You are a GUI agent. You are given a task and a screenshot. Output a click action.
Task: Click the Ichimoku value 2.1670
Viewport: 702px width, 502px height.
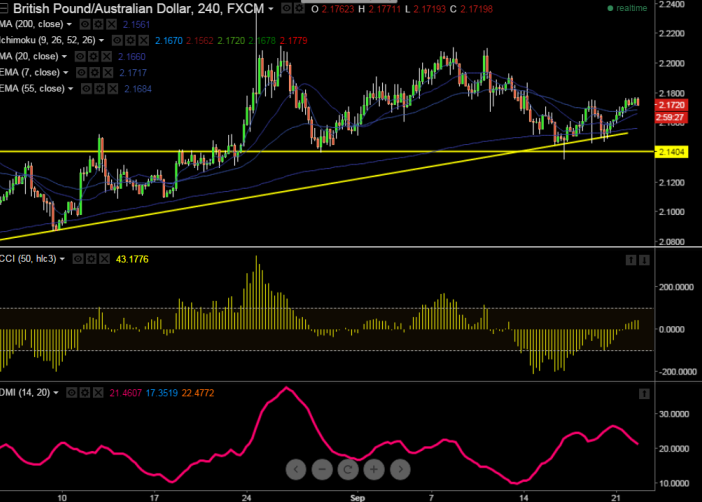[x=169, y=41]
